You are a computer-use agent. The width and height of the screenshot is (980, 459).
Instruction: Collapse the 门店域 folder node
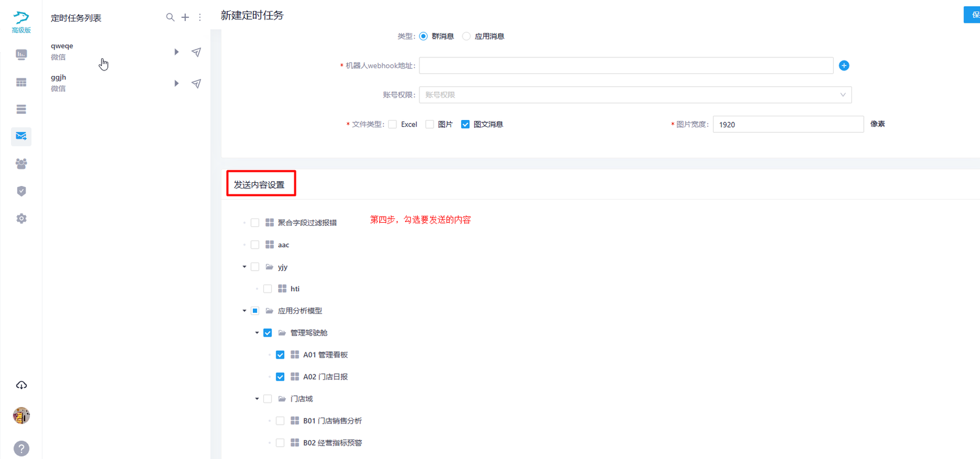(x=257, y=399)
